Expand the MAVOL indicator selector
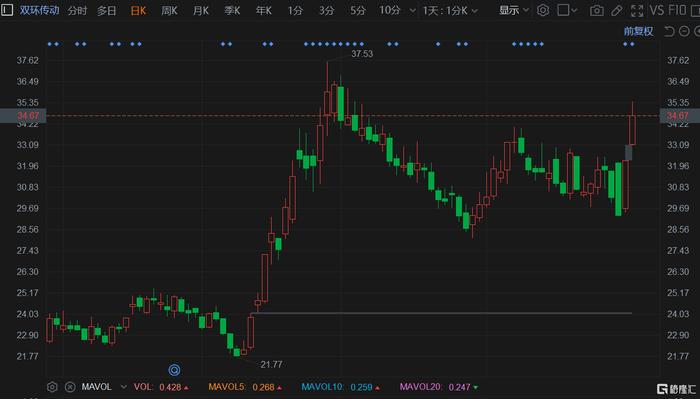 124,387
